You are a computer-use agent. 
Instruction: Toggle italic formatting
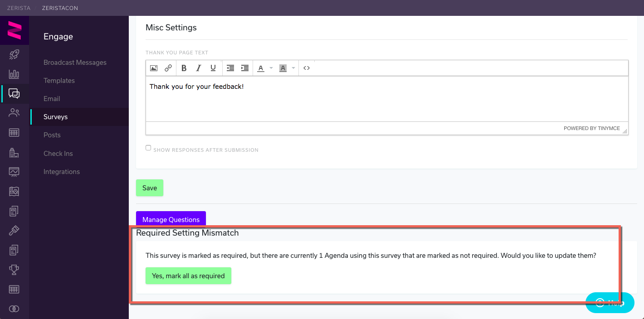coord(198,68)
